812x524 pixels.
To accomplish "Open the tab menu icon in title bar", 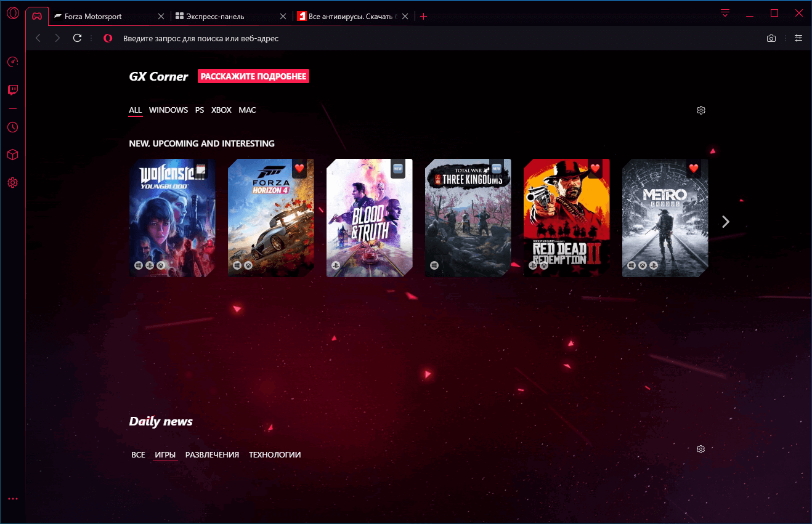I will click(x=725, y=13).
